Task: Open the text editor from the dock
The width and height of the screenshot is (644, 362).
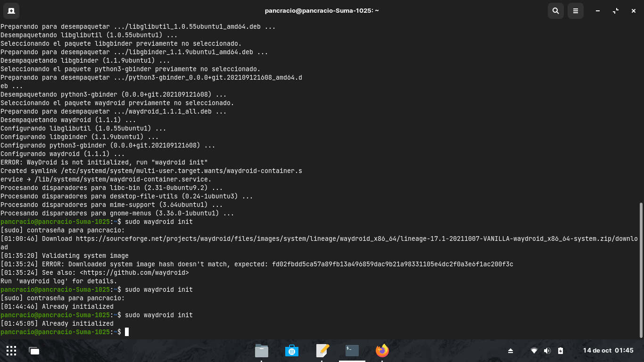Action: (x=322, y=351)
